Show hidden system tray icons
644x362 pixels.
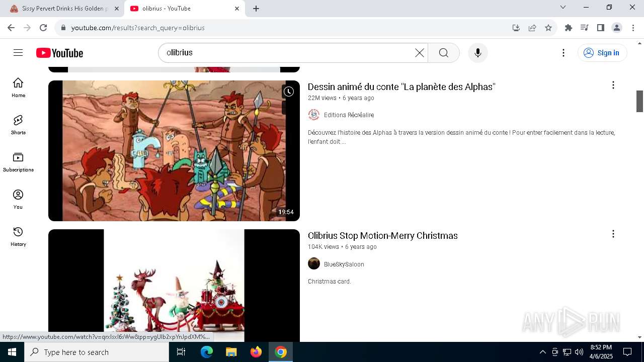(x=542, y=352)
